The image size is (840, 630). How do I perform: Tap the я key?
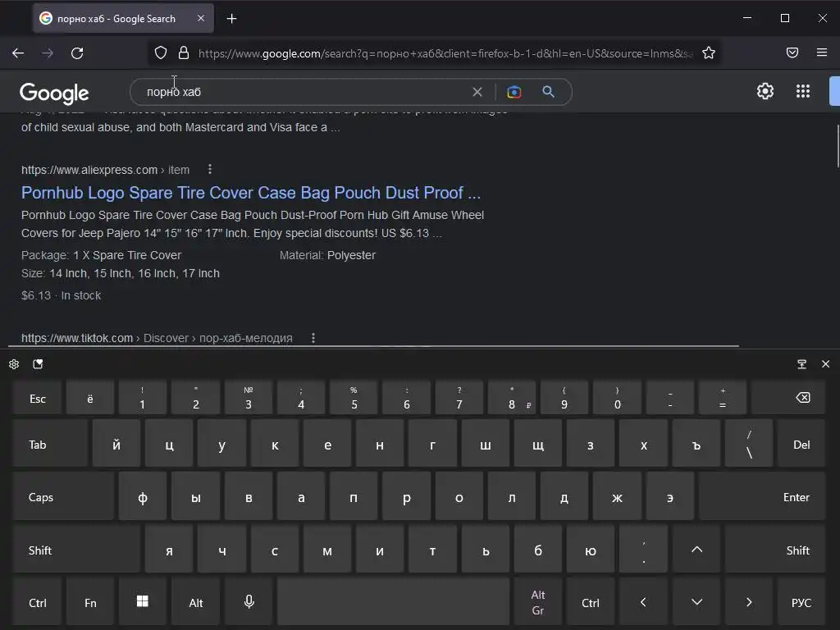[169, 549]
